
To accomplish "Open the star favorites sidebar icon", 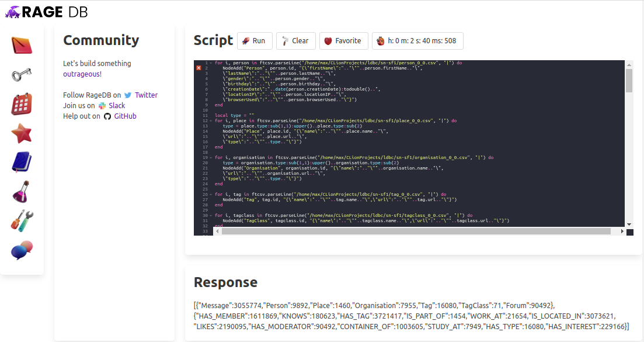I will click(22, 134).
